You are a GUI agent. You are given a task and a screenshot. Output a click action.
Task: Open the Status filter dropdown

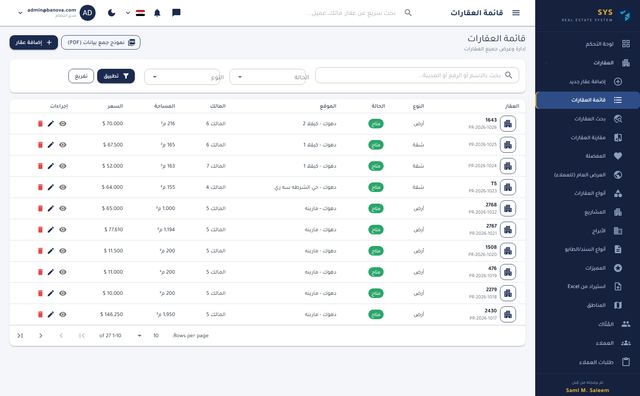(x=269, y=77)
